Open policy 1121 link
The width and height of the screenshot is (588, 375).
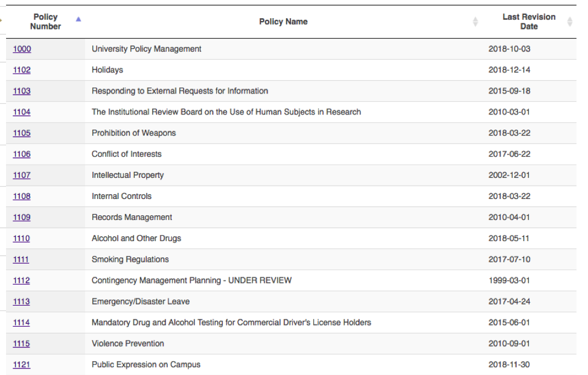click(x=21, y=365)
